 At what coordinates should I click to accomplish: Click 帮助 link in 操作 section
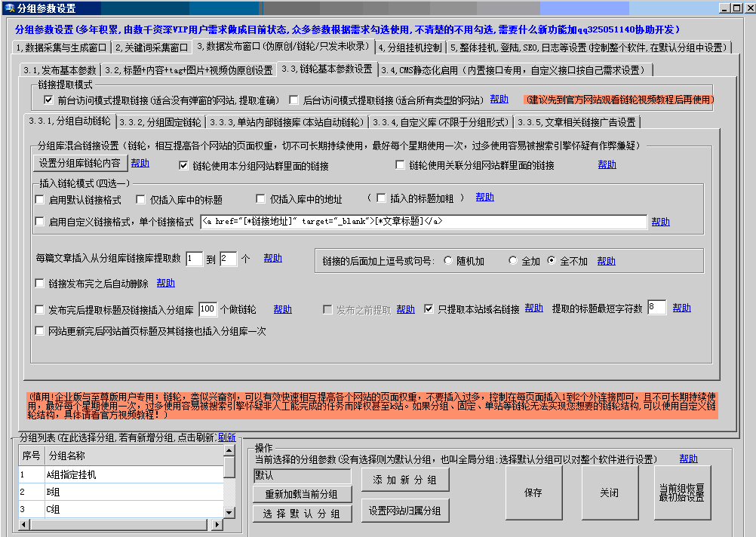(689, 459)
